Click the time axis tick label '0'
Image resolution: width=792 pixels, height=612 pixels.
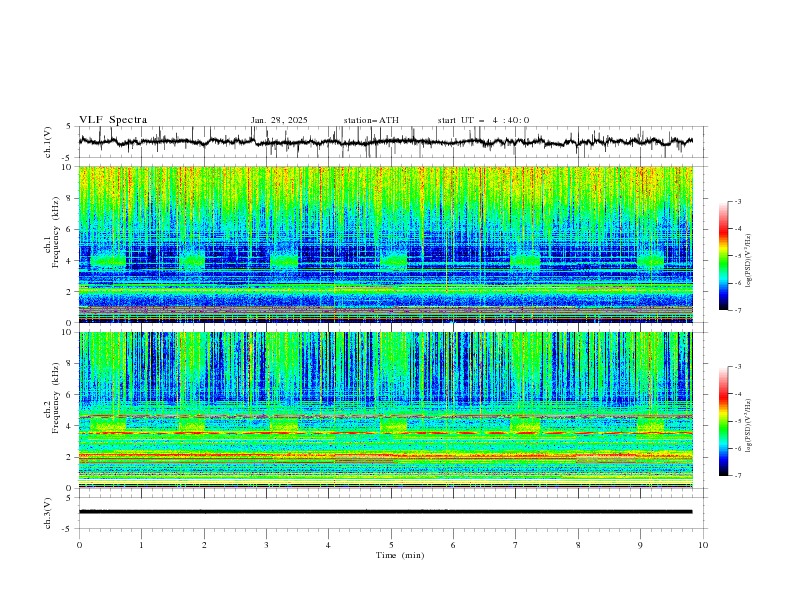79,545
